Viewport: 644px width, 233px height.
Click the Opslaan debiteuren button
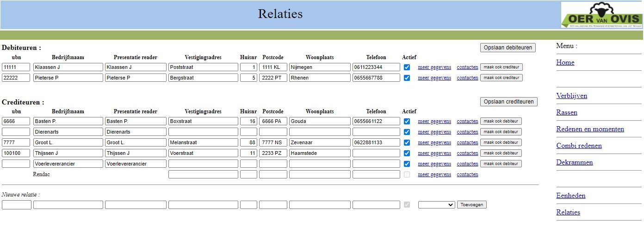[508, 47]
